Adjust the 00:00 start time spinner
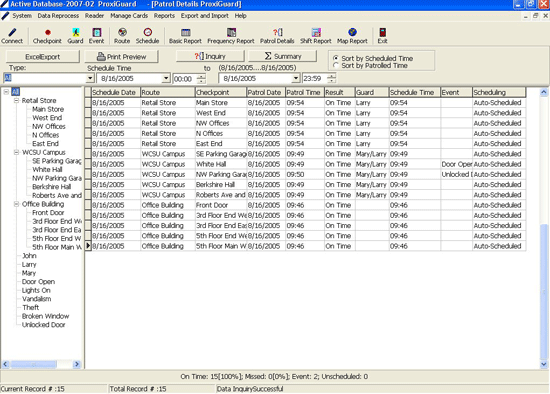 (x=201, y=78)
